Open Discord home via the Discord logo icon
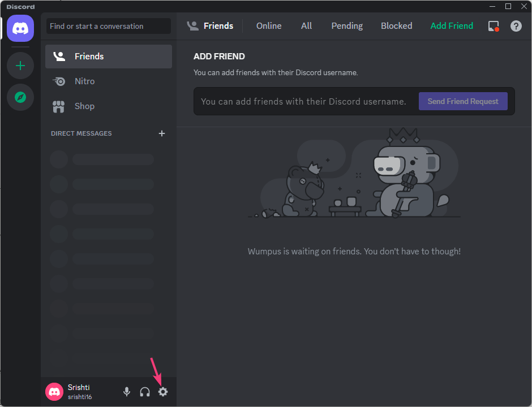Viewport: 532px width, 407px height. click(20, 28)
